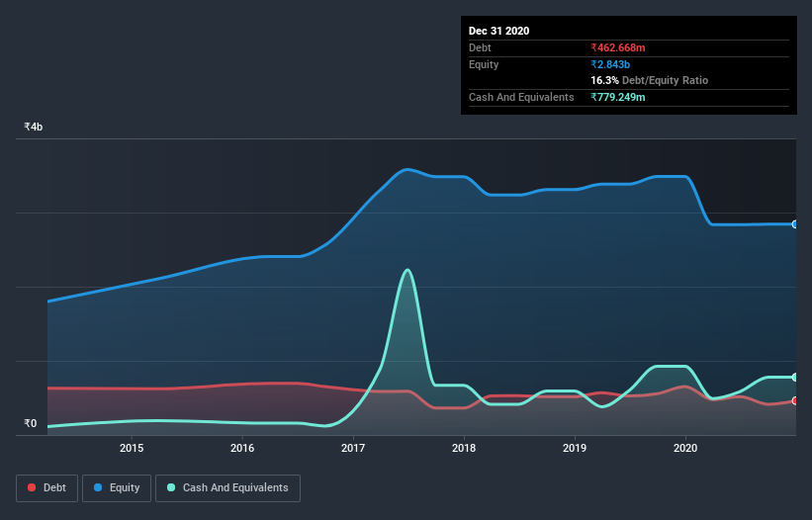
Task: Click the Equity label in the tooltip
Action: (x=484, y=64)
